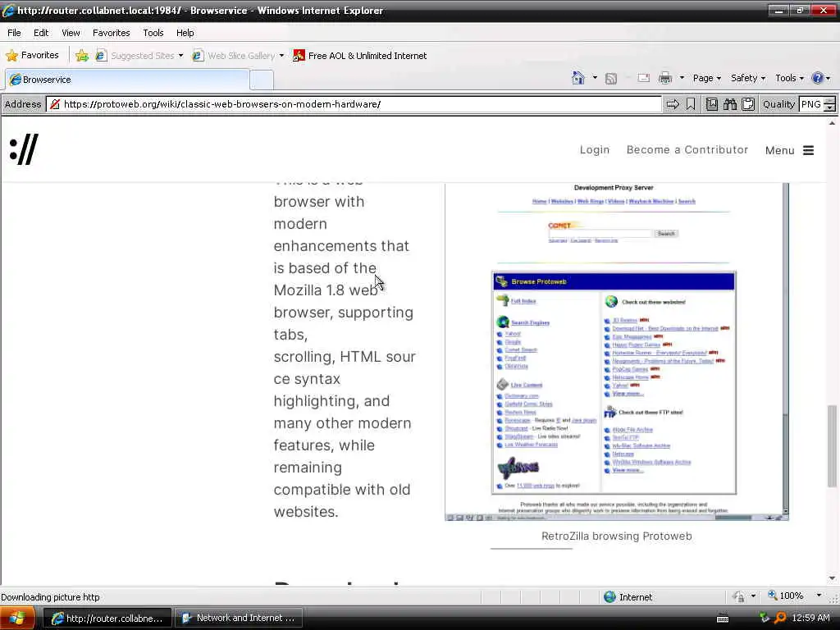Click the 100% zoom level button
Viewport: 840px width, 630px height.
coord(785,596)
